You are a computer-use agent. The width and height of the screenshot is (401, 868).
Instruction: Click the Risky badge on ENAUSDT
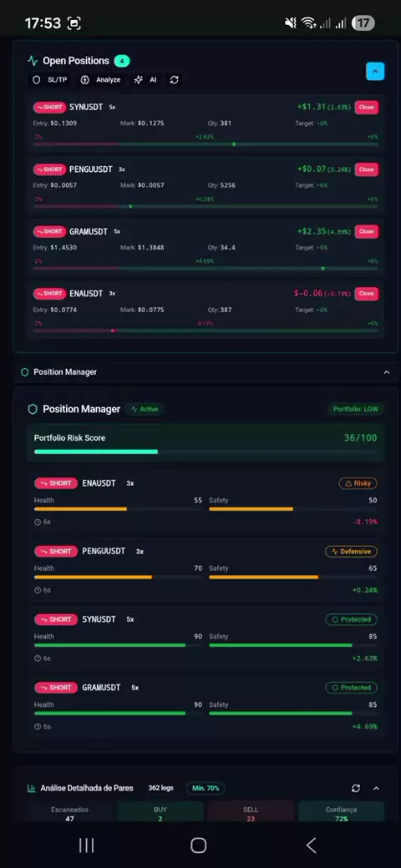point(358,483)
